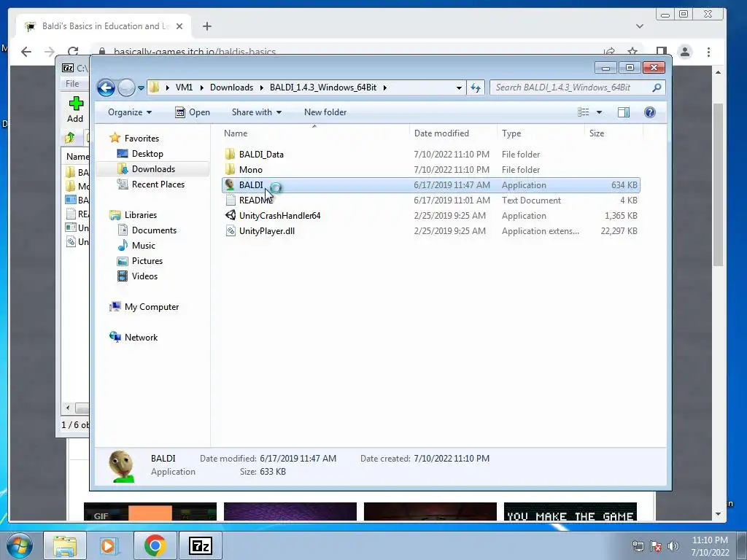Click 7-Zip up folder icon
Screen dimensions: 747x560
tap(70, 138)
